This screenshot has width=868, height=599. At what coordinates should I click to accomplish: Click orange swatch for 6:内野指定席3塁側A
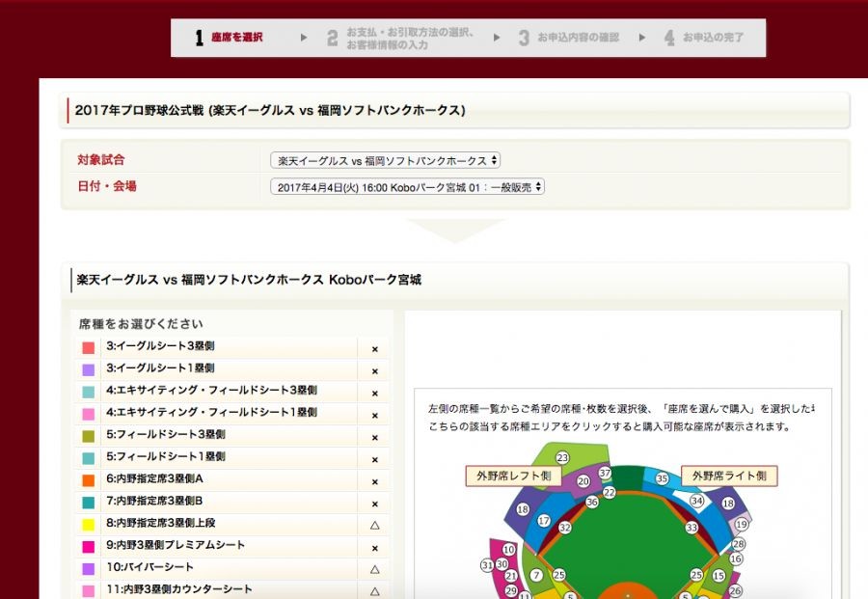(88, 480)
